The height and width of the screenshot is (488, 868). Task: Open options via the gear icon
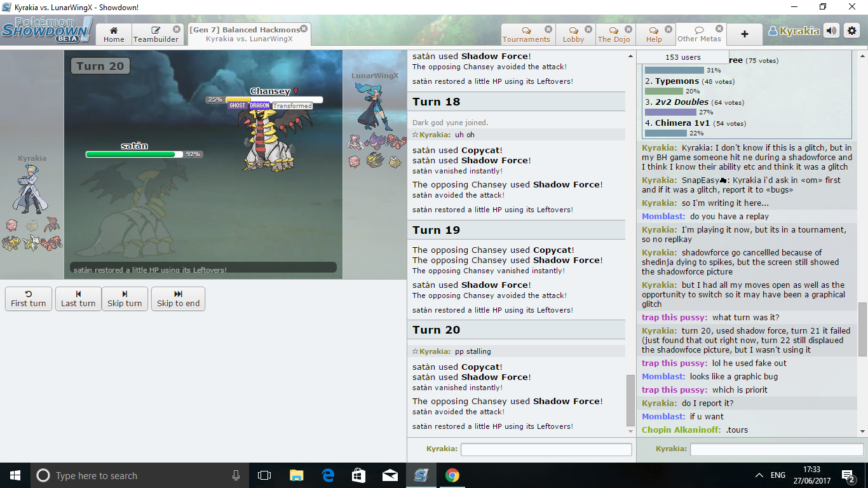point(851,30)
